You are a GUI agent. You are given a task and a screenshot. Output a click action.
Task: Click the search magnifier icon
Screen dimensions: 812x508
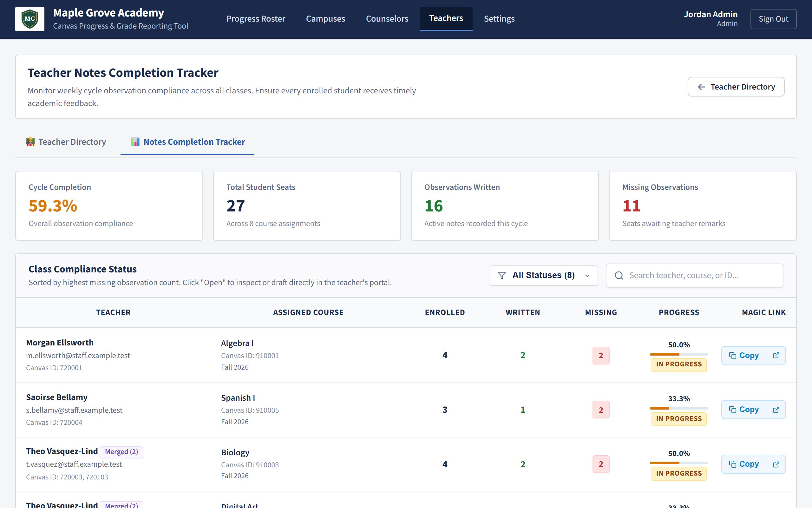pyautogui.click(x=619, y=276)
